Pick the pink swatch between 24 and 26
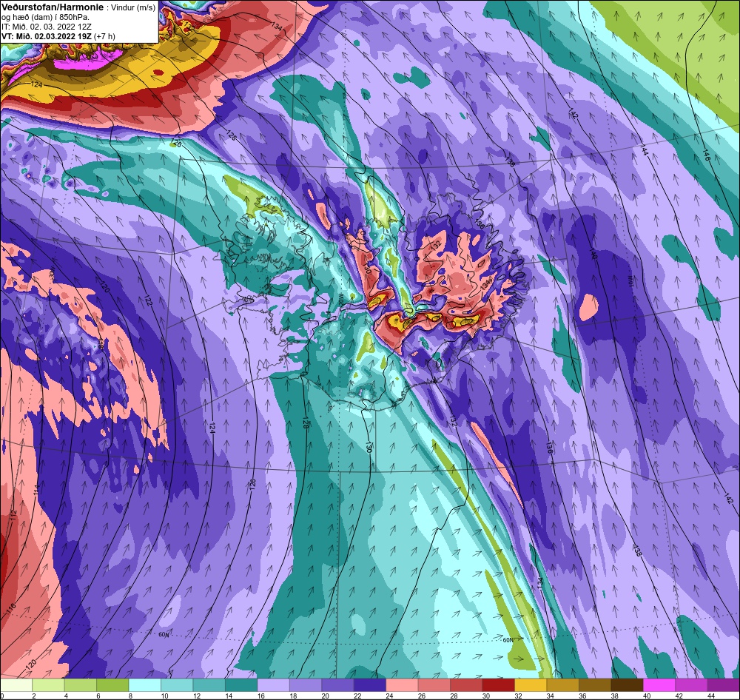The width and height of the screenshot is (740, 700). (x=402, y=685)
